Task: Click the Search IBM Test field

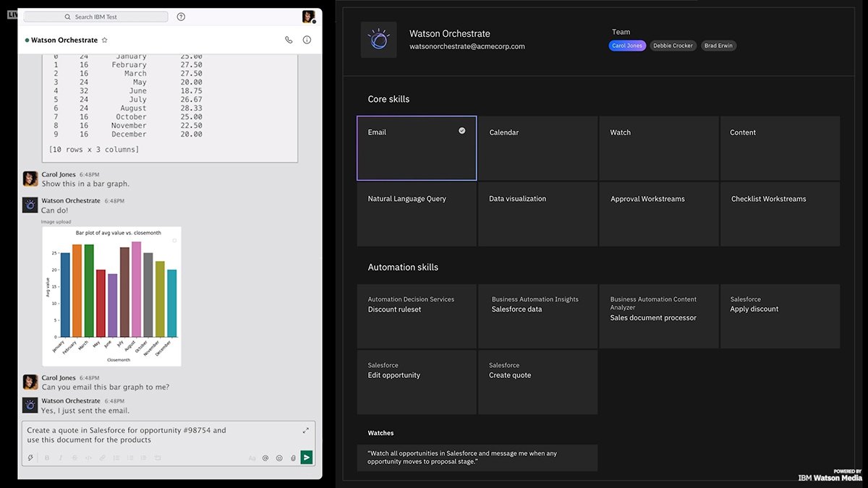Action: tap(95, 17)
